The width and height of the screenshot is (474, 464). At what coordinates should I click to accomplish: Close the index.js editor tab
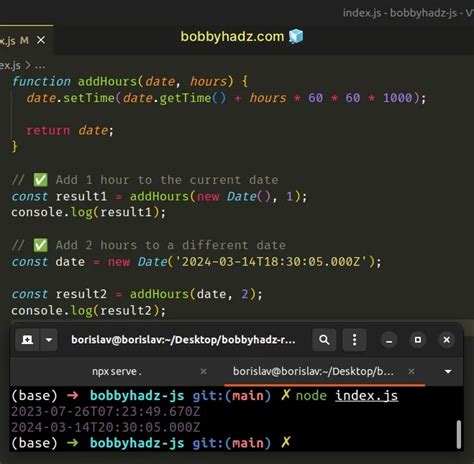(x=41, y=40)
